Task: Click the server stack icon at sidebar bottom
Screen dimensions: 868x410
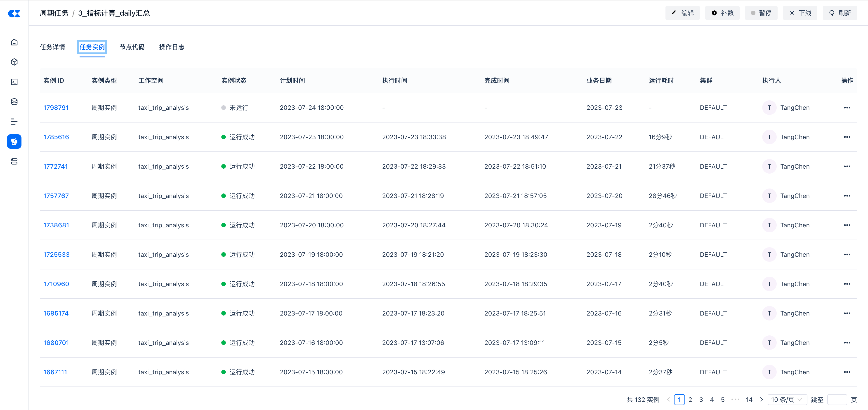Action: 14,161
